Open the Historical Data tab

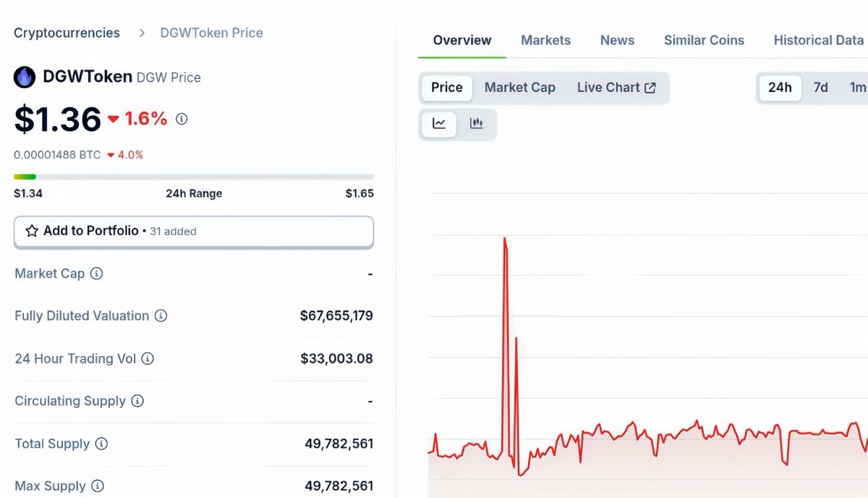pos(818,40)
